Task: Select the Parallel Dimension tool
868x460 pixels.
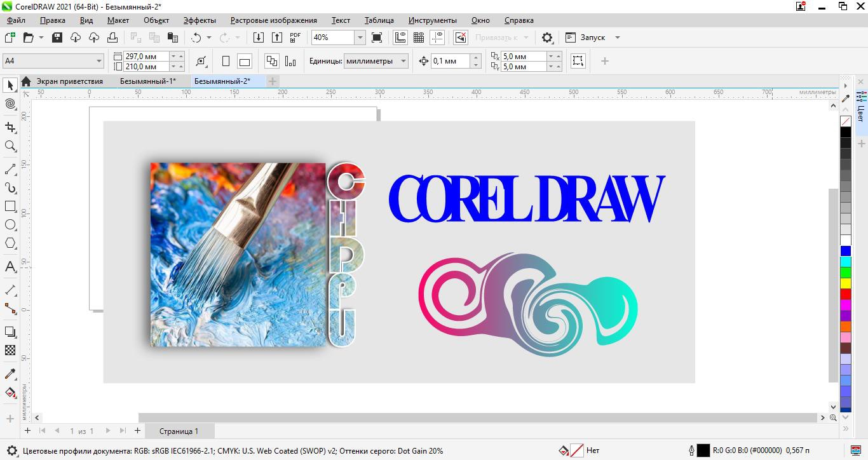Action: coord(10,290)
